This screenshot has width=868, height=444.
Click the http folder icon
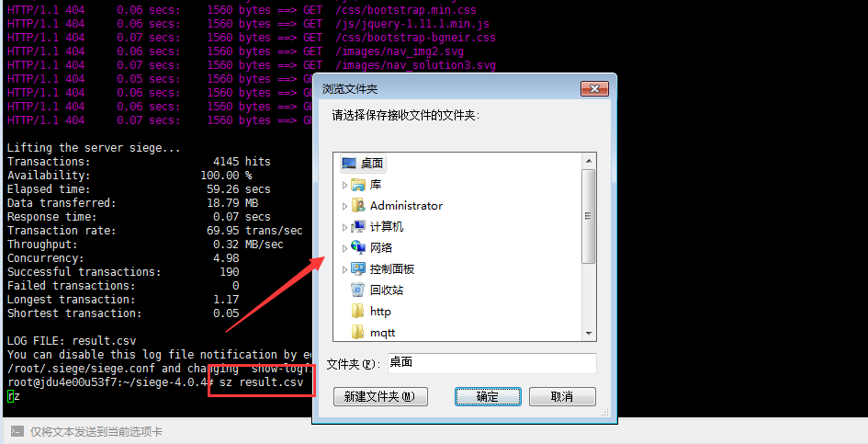358,311
